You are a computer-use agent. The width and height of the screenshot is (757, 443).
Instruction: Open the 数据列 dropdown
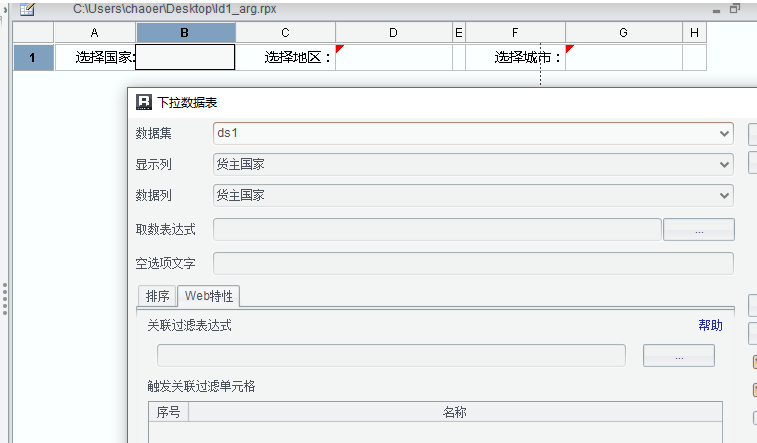coord(473,195)
